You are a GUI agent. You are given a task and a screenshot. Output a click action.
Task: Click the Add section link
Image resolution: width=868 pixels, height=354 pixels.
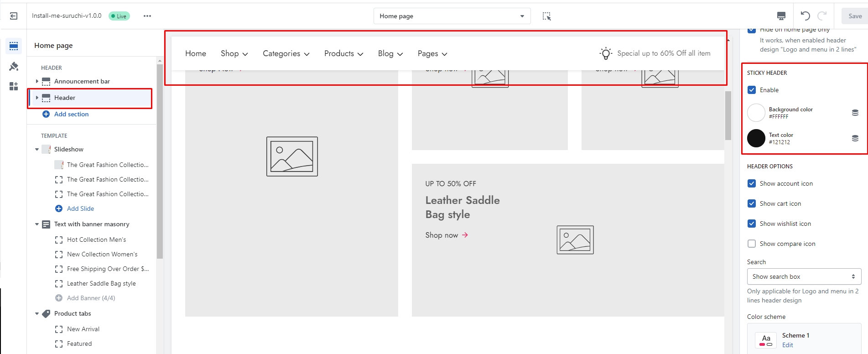[71, 114]
